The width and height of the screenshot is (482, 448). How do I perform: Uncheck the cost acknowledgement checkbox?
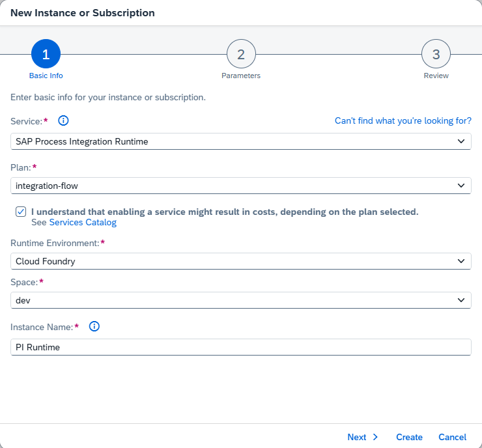coord(21,212)
